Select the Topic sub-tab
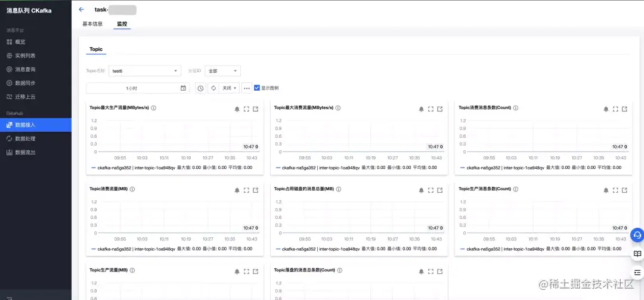 pos(96,50)
